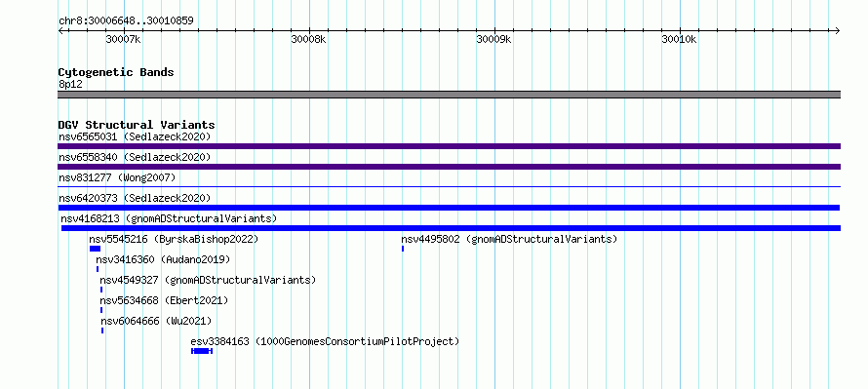Open the nsv6064666 (Wu2021) variant label
The image size is (868, 389).
pos(156,321)
